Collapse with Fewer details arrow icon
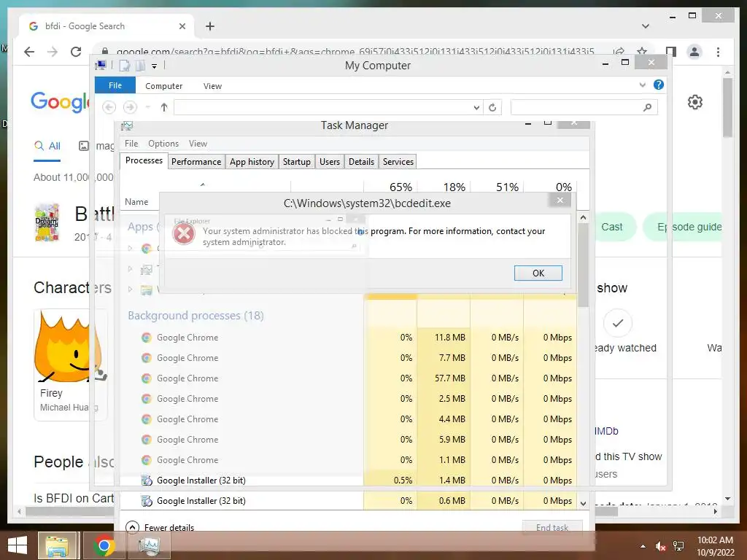The image size is (747, 560). [x=133, y=527]
